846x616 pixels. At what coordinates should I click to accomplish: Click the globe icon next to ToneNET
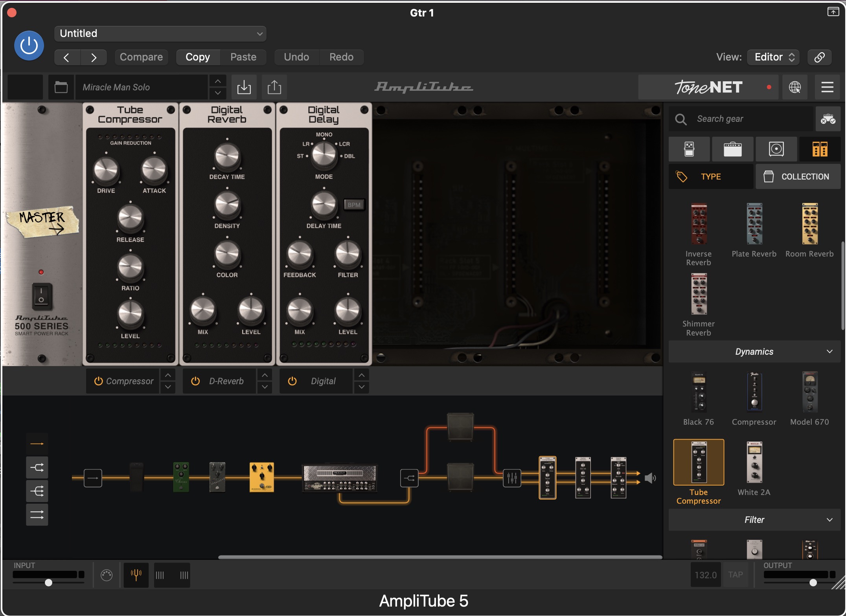(x=795, y=87)
